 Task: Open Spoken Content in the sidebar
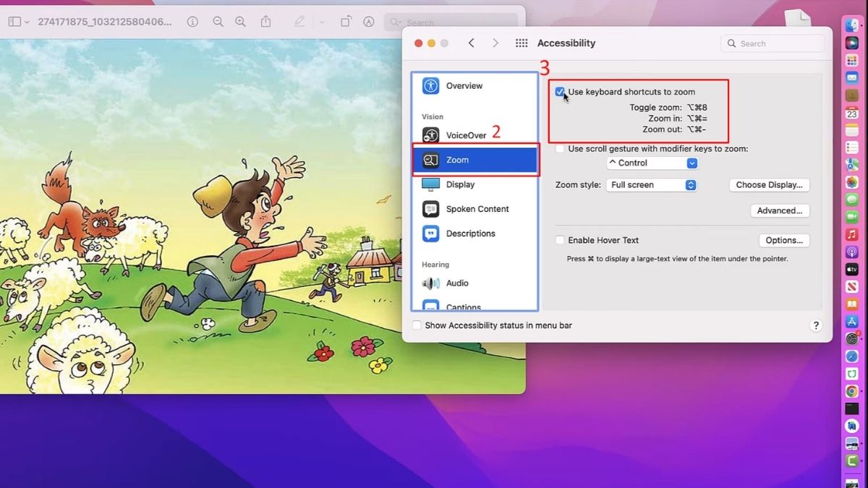click(x=475, y=209)
